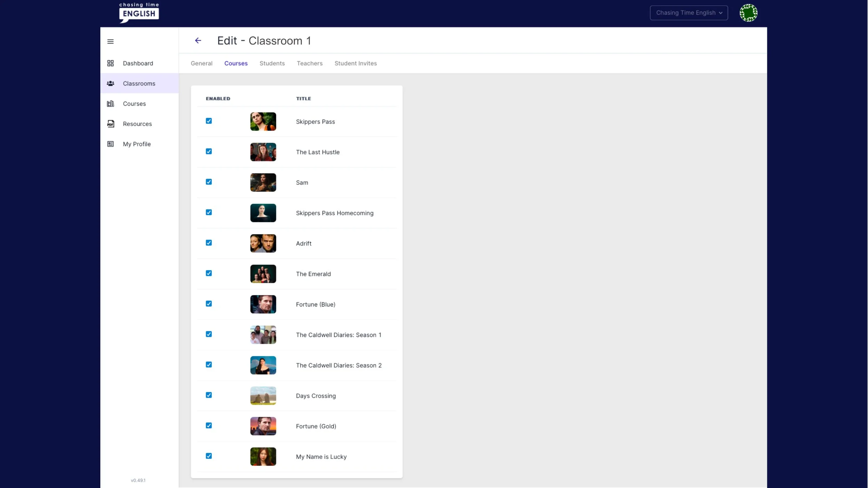
Task: Click The Emerald course thumbnail
Action: coord(263,274)
